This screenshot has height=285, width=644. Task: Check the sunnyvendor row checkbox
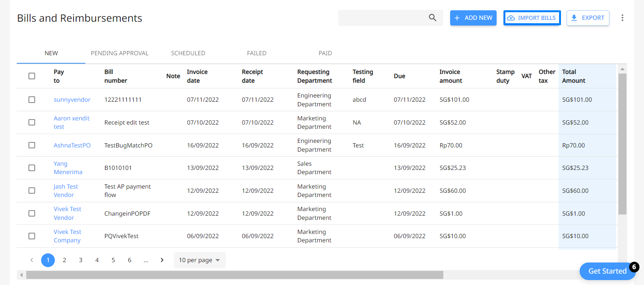tap(32, 99)
